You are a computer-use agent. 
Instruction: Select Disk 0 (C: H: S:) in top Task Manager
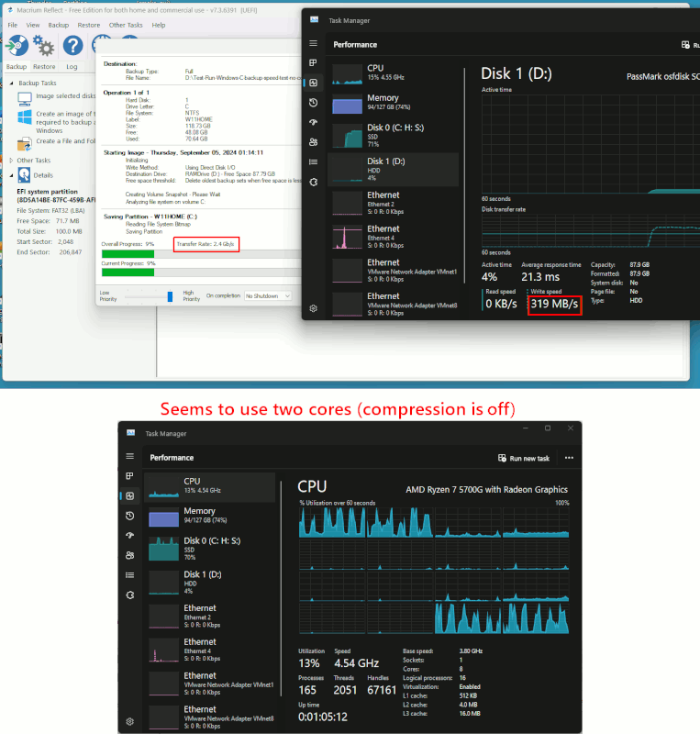pos(394,135)
